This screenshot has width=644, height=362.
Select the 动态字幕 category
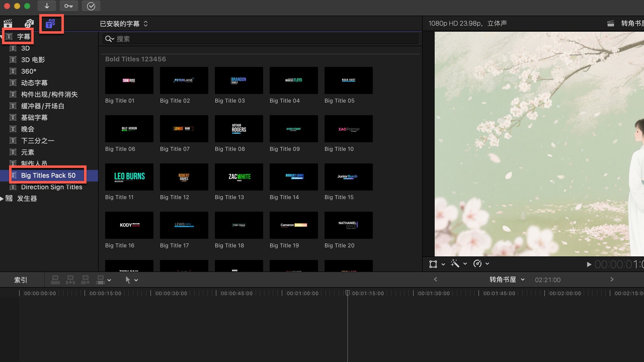pos(49,83)
